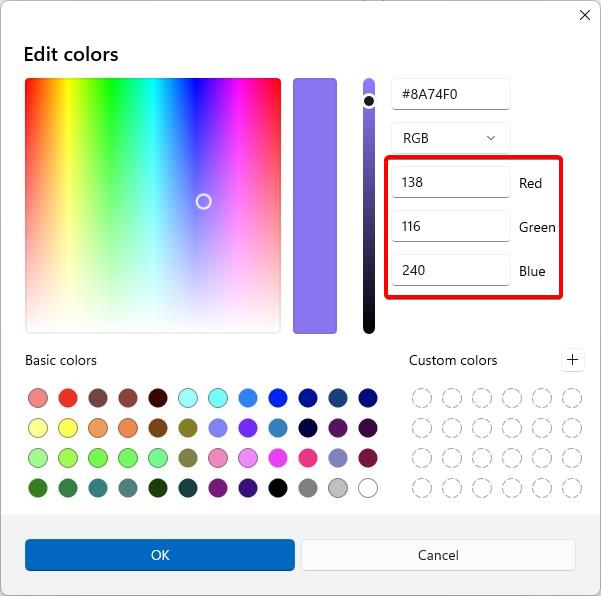Select the Green value input box
The image size is (601, 596).
tap(450, 226)
